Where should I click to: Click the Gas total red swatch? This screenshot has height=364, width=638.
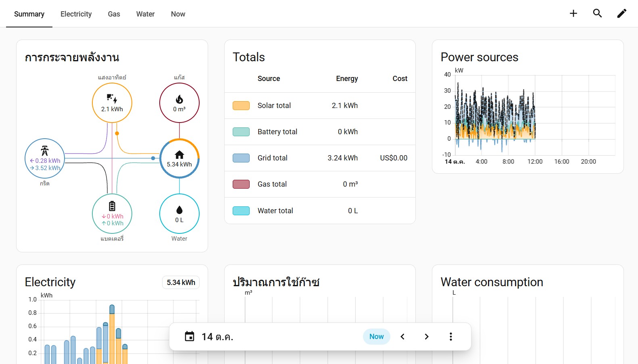241,184
